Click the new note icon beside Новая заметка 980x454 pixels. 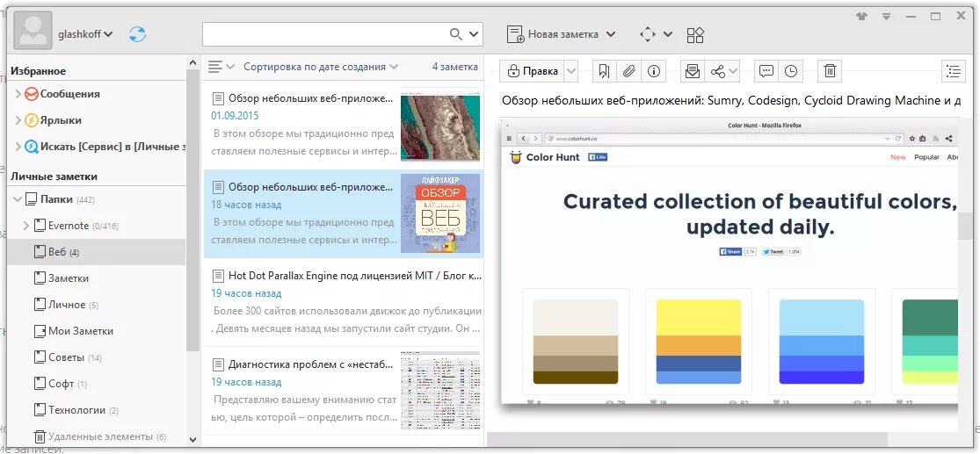pos(516,34)
